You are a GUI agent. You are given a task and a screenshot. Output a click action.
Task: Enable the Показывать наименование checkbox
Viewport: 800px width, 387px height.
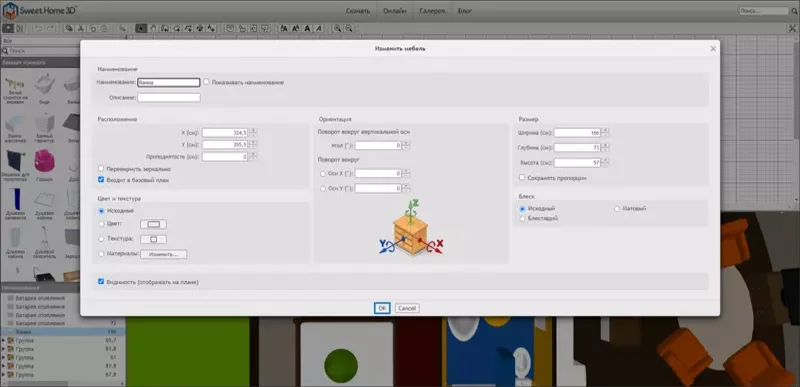(206, 82)
